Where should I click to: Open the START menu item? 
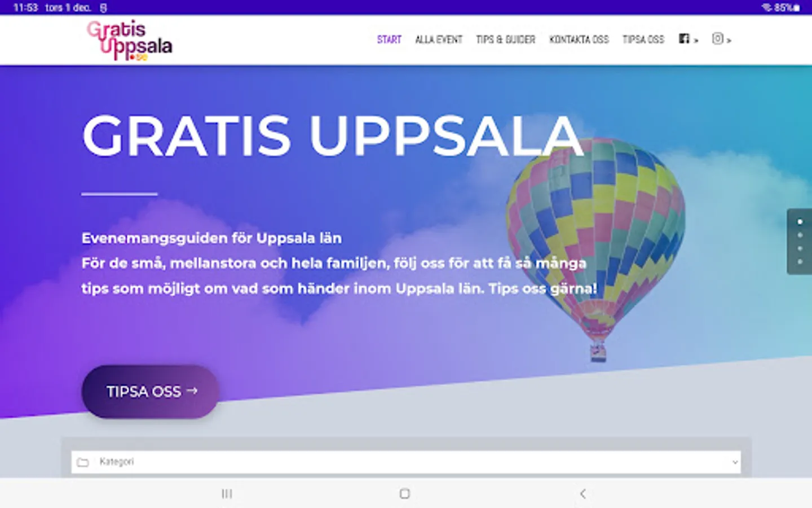[x=389, y=40]
